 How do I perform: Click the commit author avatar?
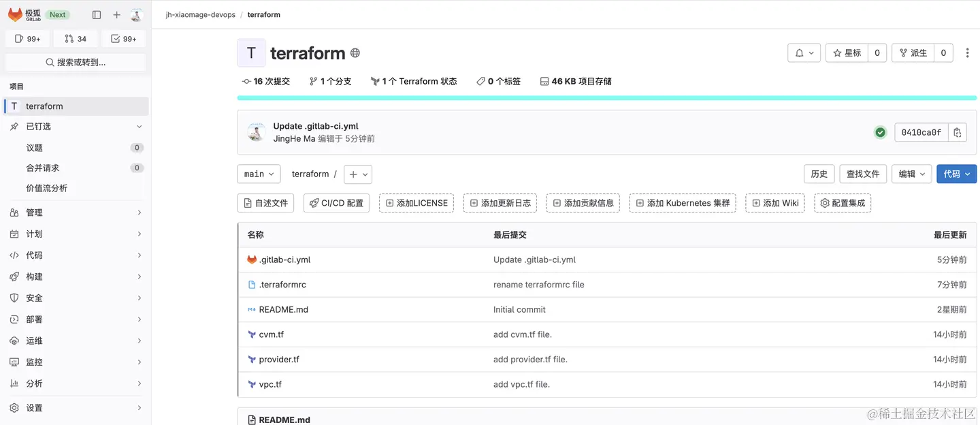tap(257, 132)
